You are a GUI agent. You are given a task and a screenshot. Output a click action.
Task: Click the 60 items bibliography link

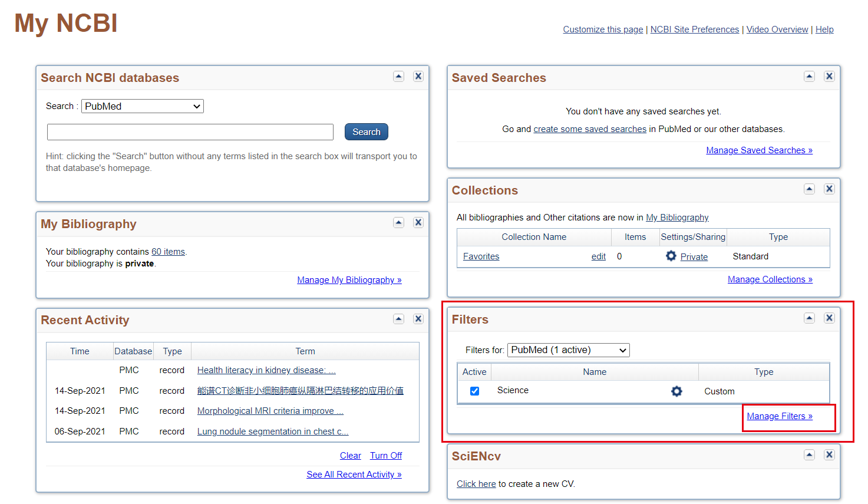tap(168, 251)
